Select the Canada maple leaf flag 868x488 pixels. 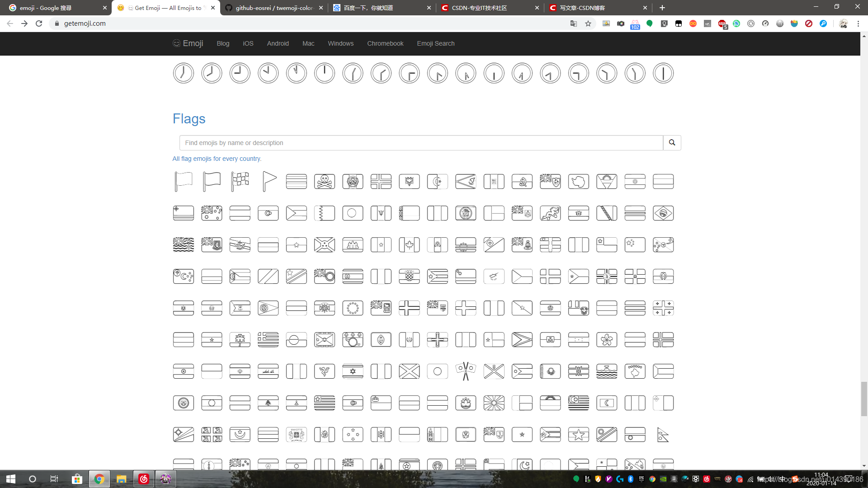409,245
